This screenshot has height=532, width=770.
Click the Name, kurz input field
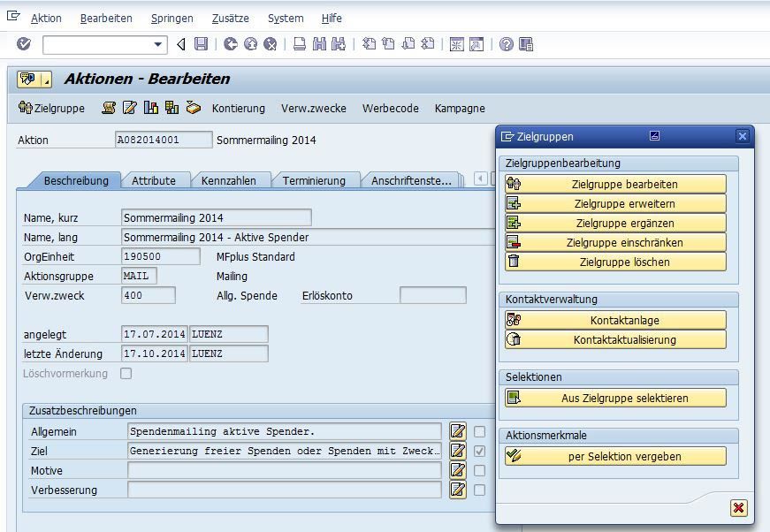(216, 217)
